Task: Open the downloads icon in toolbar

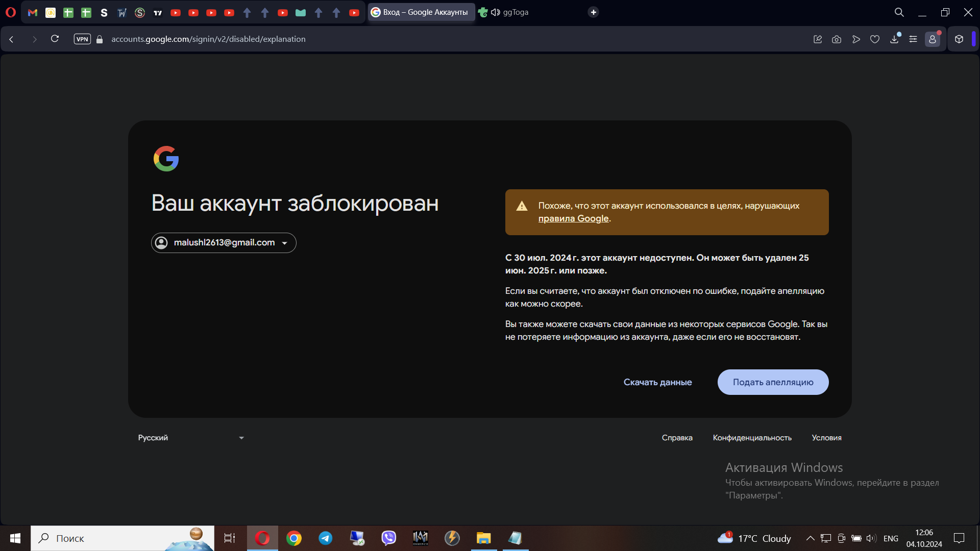Action: pos(894,39)
